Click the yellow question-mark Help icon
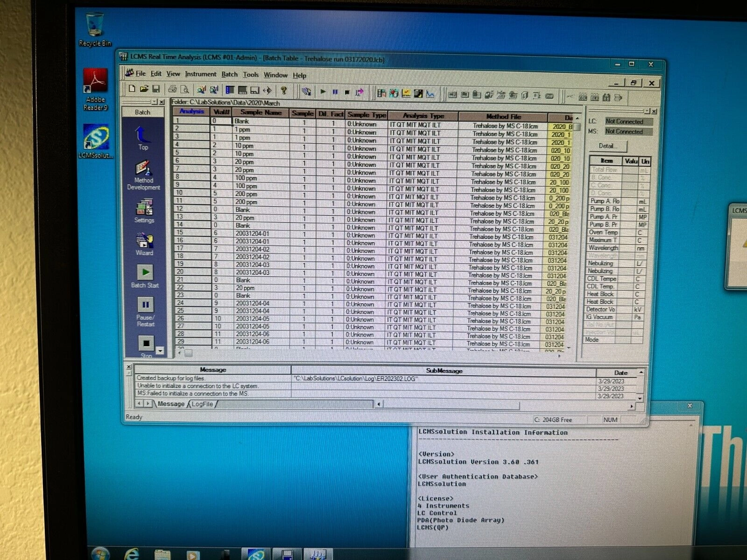747x560 pixels. click(x=283, y=91)
